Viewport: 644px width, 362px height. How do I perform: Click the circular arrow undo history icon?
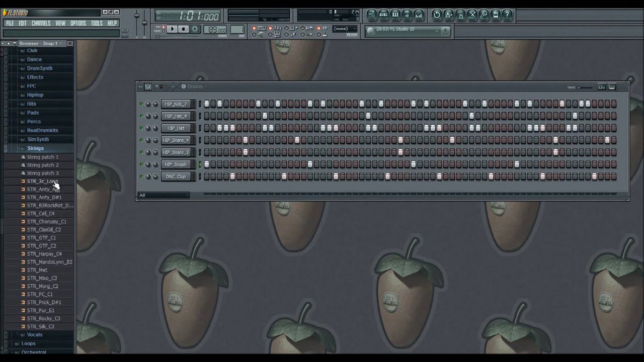436,15
